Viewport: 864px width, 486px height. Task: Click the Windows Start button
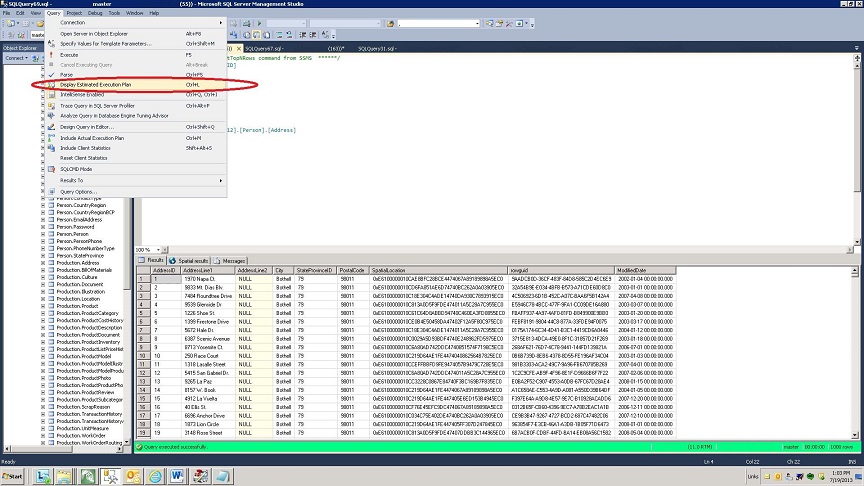point(13,476)
